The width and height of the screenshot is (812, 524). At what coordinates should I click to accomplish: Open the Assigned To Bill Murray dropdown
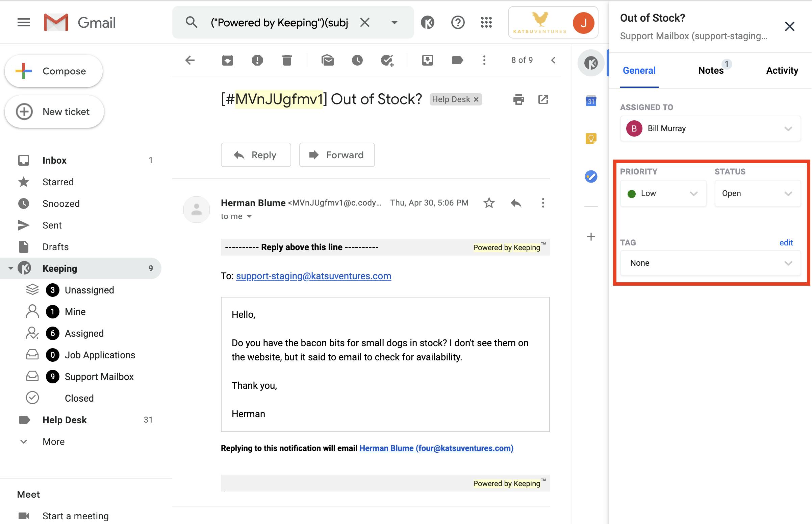coord(710,128)
